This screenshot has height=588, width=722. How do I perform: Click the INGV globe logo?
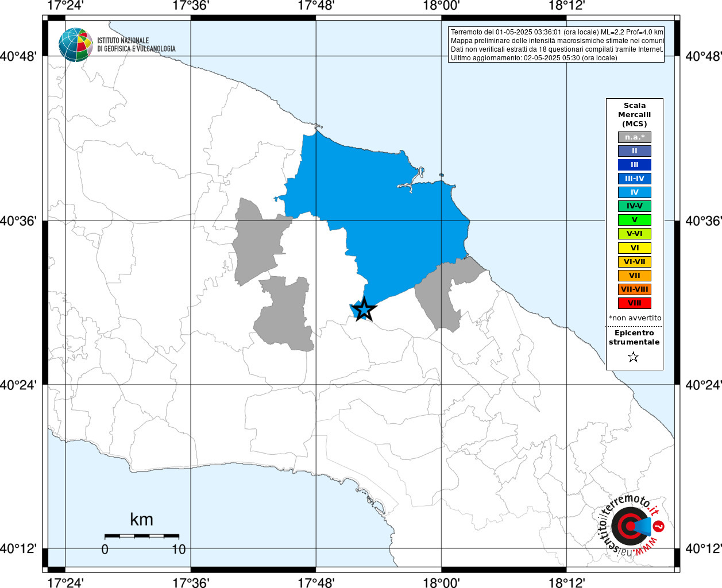(x=75, y=45)
